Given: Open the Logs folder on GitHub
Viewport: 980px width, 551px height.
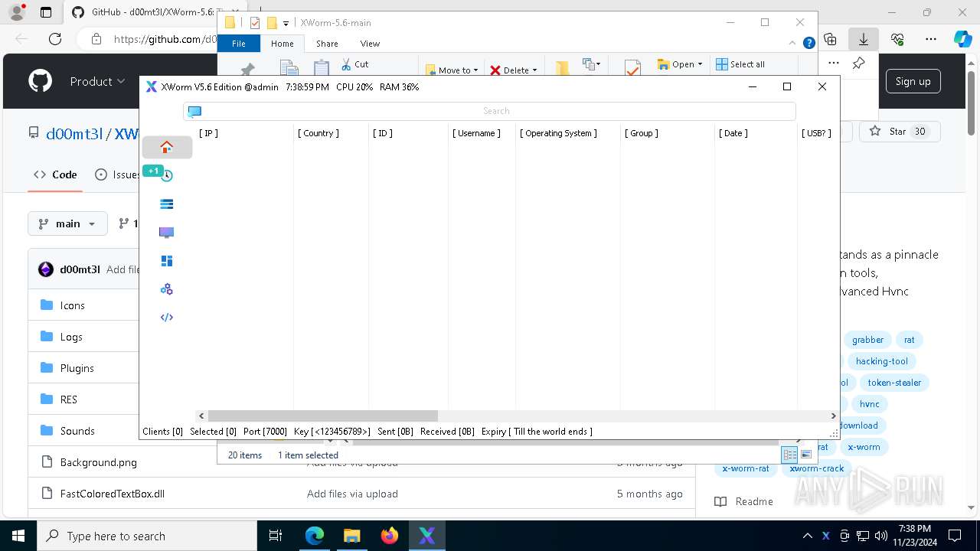Looking at the screenshot, I should [x=71, y=337].
